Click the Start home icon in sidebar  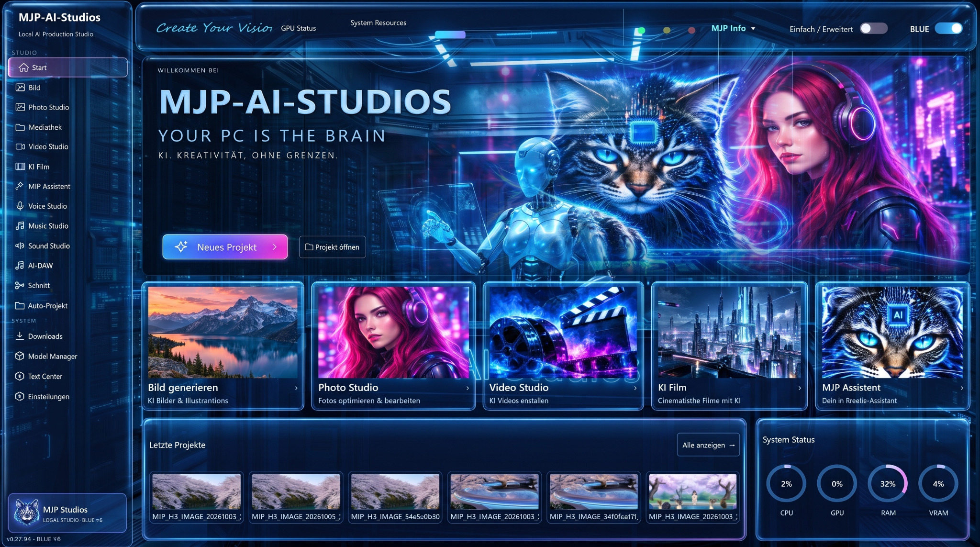(23, 67)
